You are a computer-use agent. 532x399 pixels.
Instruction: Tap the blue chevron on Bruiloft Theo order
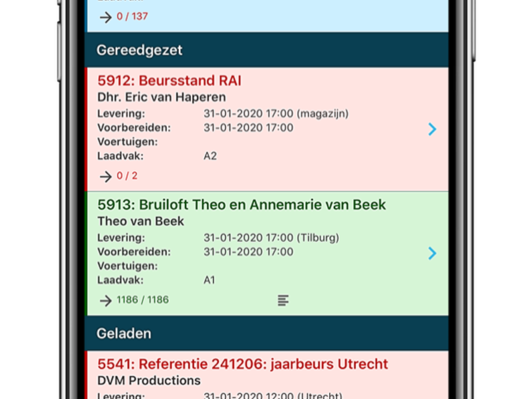tap(432, 254)
